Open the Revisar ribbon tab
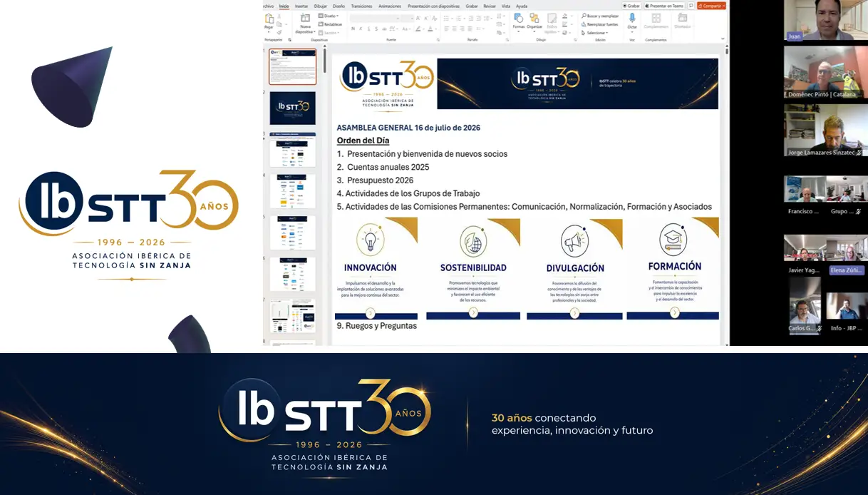Screen dimensions: 868x495 [x=490, y=6]
